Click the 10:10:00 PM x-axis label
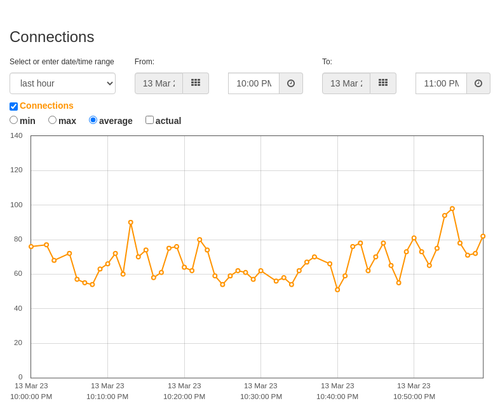The width and height of the screenshot is (500, 403). coord(107,391)
